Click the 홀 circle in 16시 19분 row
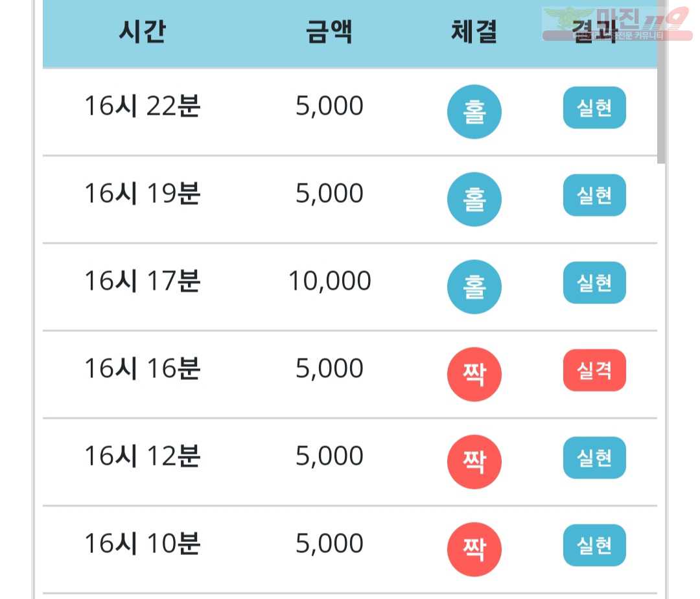The height and width of the screenshot is (599, 700). (474, 199)
